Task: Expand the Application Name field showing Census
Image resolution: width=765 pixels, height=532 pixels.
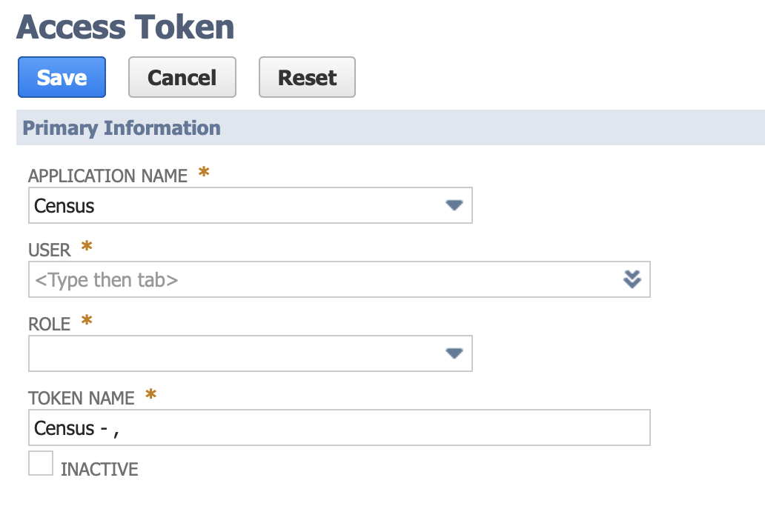Action: 237,205
